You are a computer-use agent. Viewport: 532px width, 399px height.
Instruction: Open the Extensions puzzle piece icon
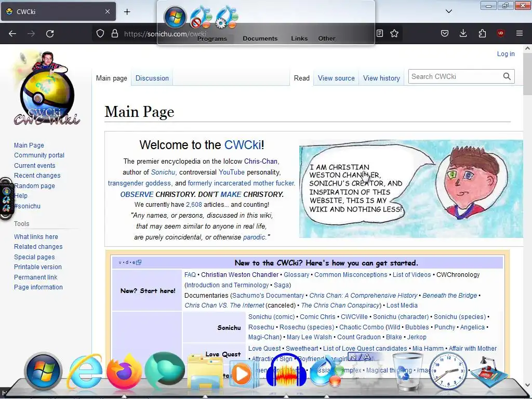482,33
